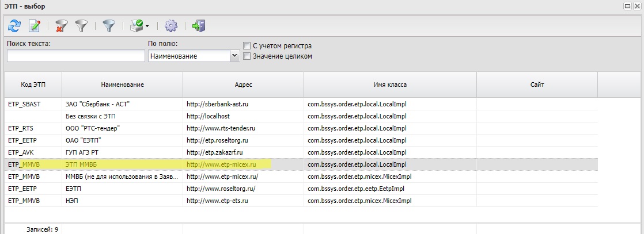Click the Refresh icon with blue arrows

click(14, 26)
